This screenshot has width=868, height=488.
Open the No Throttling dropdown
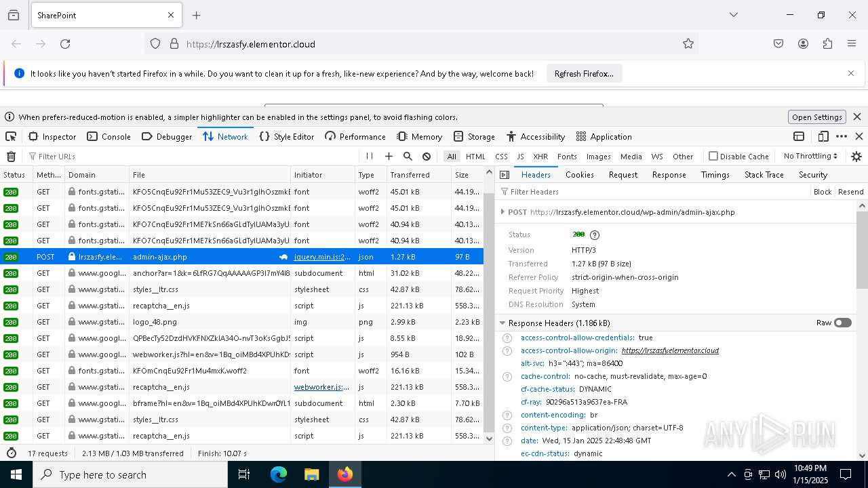(x=810, y=156)
